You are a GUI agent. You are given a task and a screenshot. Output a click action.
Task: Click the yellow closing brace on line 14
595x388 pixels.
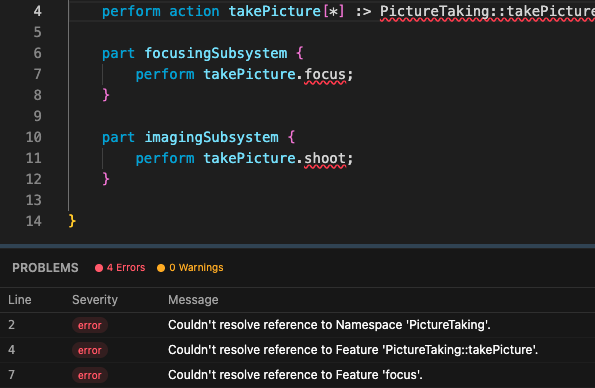click(x=72, y=221)
